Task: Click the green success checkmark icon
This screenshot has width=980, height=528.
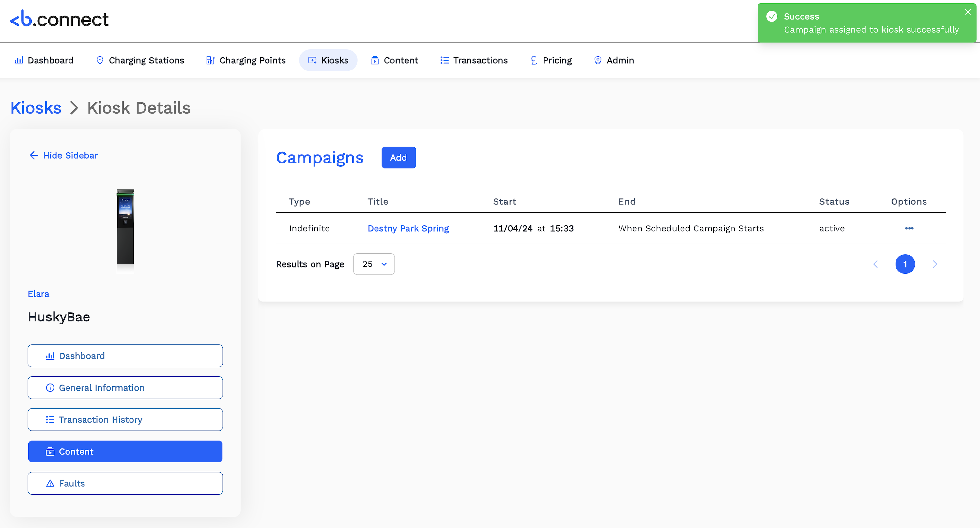Action: pyautogui.click(x=772, y=16)
